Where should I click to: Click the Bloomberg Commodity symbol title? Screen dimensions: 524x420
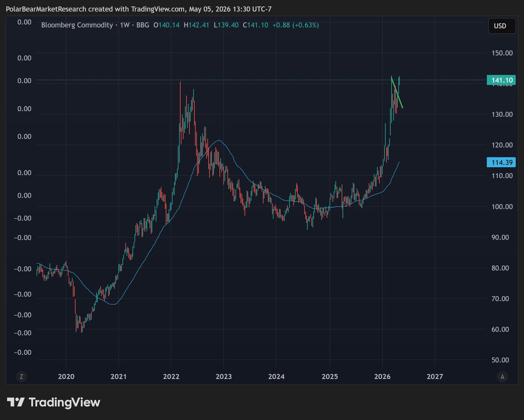coord(77,25)
